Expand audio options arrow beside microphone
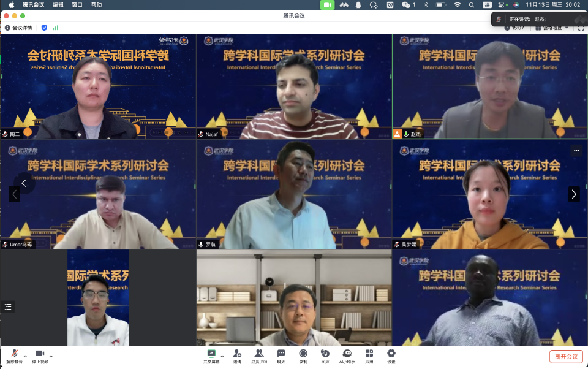This screenshot has width=588, height=369. pyautogui.click(x=25, y=356)
